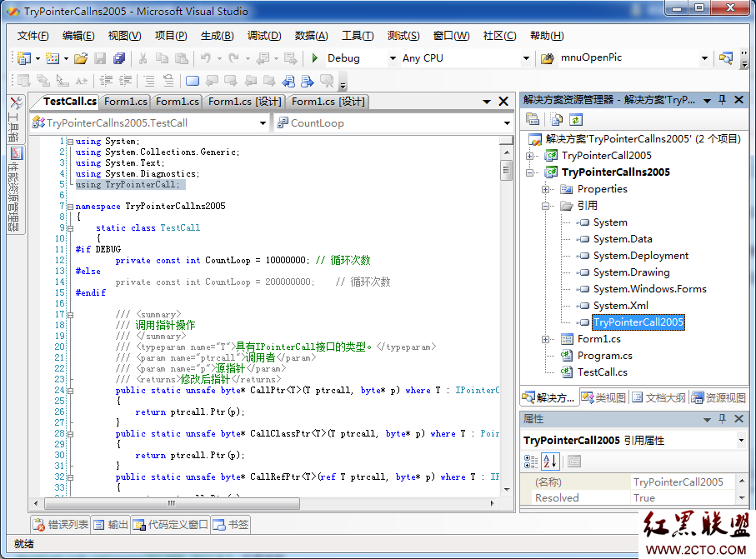Collapse the namespace outline on line 7
Image resolution: width=756 pixels, height=559 pixels.
70,207
